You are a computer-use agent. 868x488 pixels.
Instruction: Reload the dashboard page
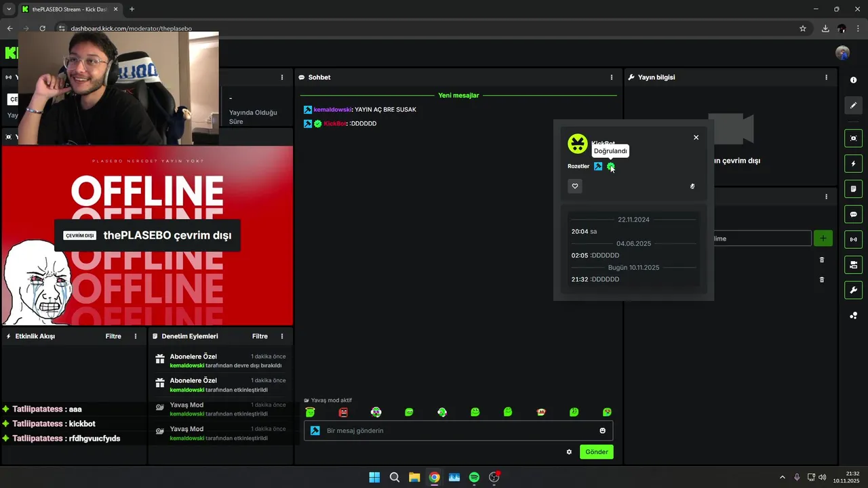[x=42, y=28]
